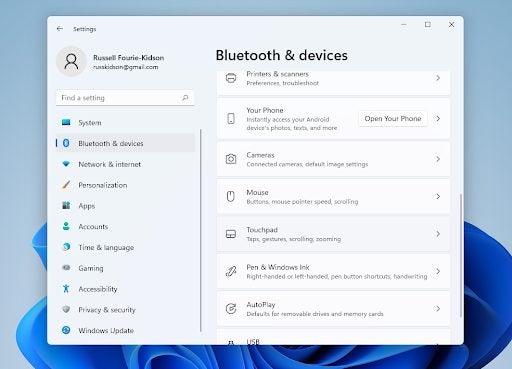Click the printer icon

pyautogui.click(x=231, y=78)
